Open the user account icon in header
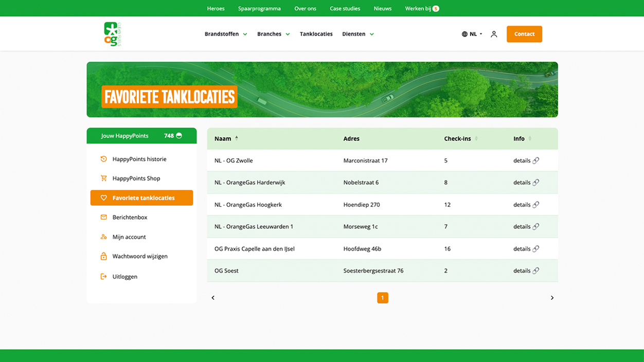This screenshot has height=362, width=644. (x=494, y=34)
